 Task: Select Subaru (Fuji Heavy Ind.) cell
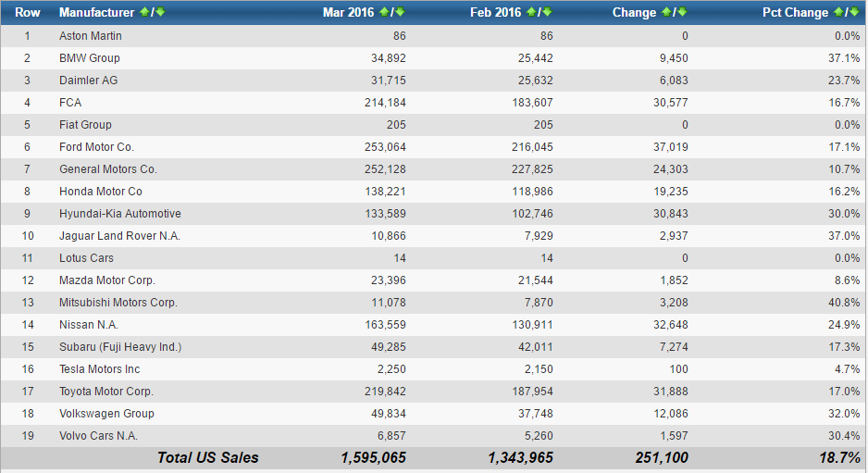click(120, 347)
